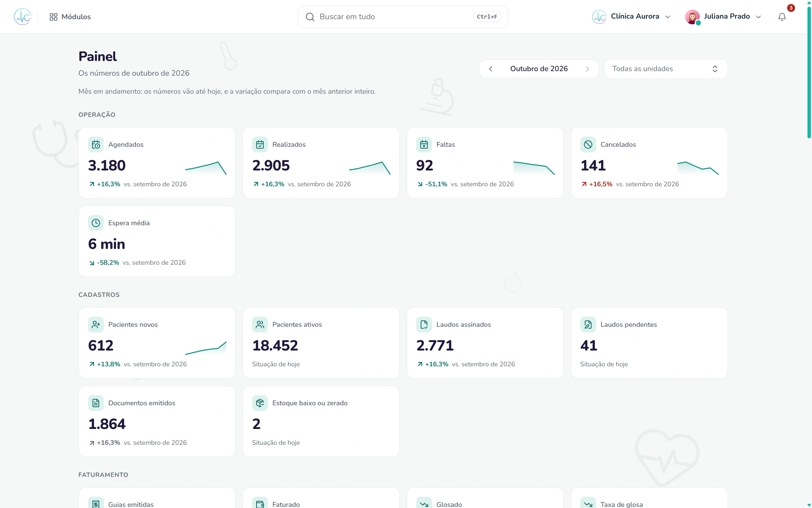Image resolution: width=812 pixels, height=508 pixels.
Task: Click the Buscar em tudo search field
Action: 403,16
